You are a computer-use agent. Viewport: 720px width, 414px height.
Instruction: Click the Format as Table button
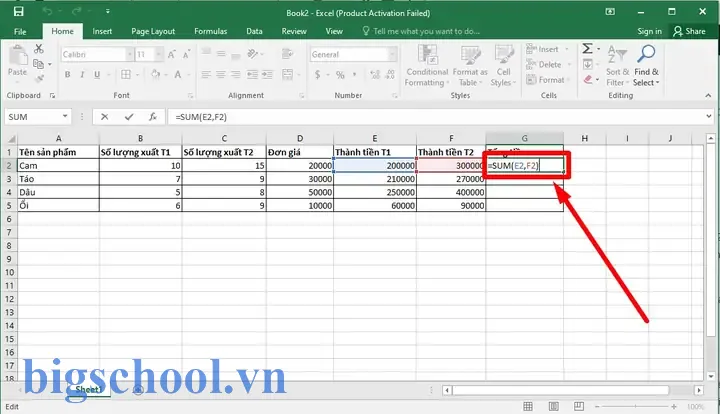(x=470, y=66)
